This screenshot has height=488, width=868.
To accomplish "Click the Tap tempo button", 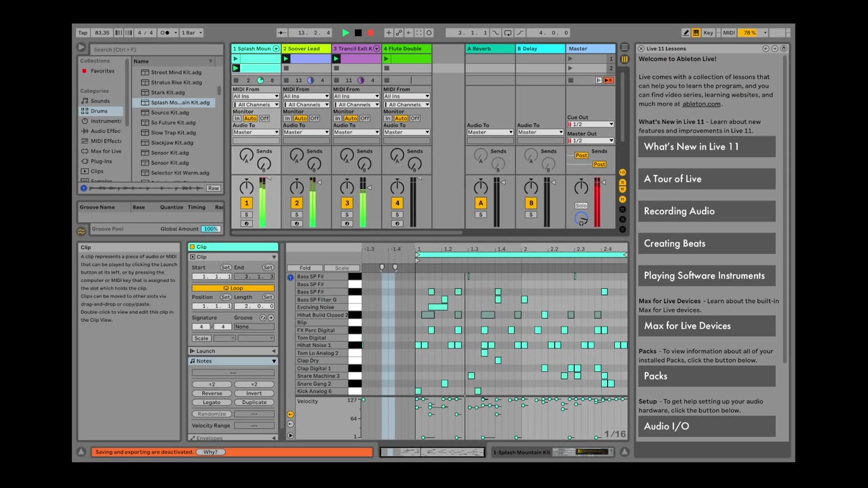I will [x=83, y=33].
